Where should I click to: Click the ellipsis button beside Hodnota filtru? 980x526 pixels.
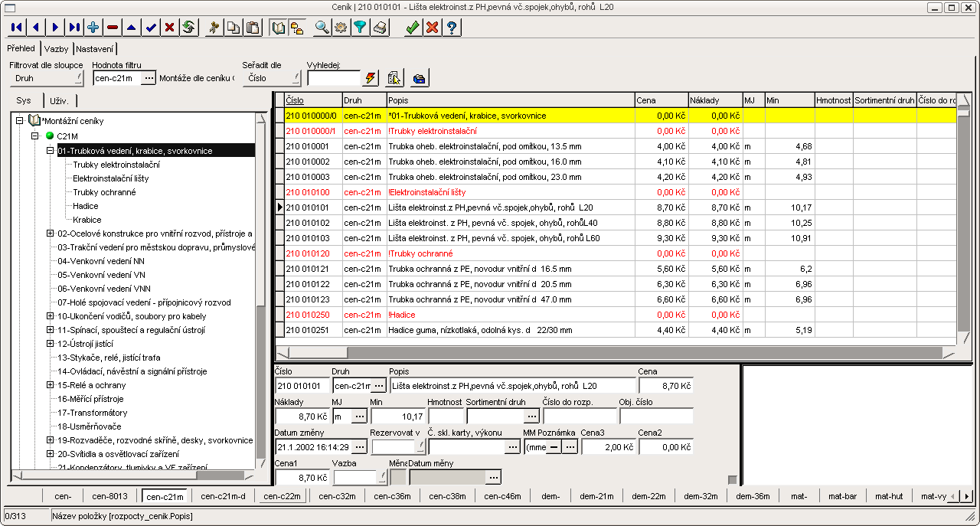149,78
